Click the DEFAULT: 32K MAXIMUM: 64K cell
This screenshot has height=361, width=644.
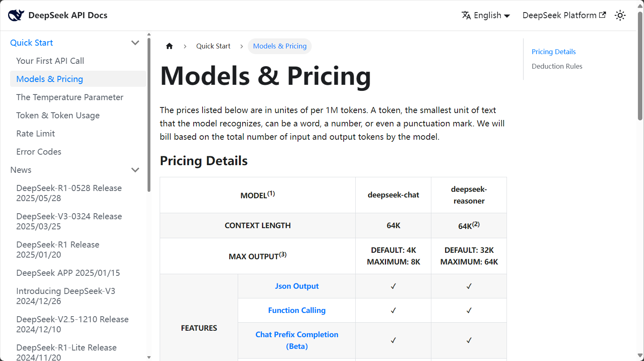[469, 256]
